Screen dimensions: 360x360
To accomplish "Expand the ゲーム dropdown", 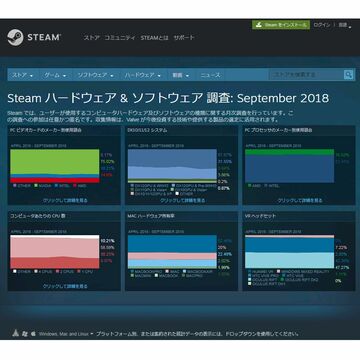I will (x=55, y=75).
